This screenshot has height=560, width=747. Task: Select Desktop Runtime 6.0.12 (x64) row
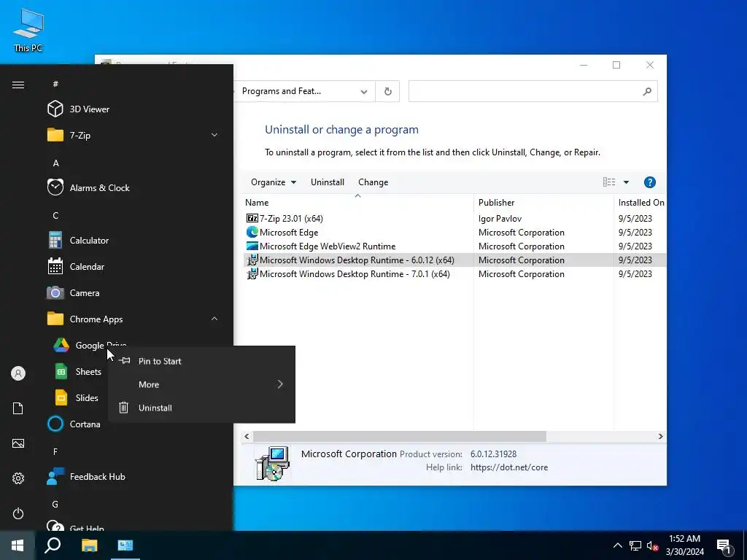coord(454,260)
